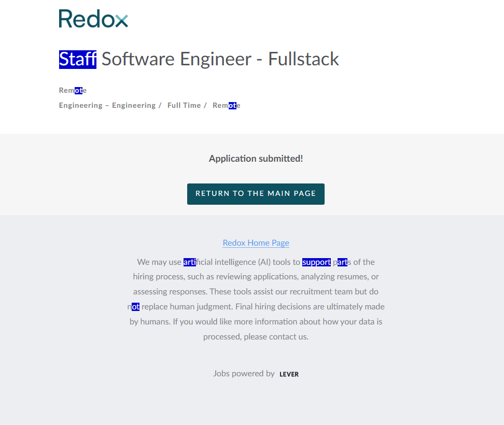Click the Engineering – Engineering category text
The height and width of the screenshot is (425, 504).
[107, 105]
